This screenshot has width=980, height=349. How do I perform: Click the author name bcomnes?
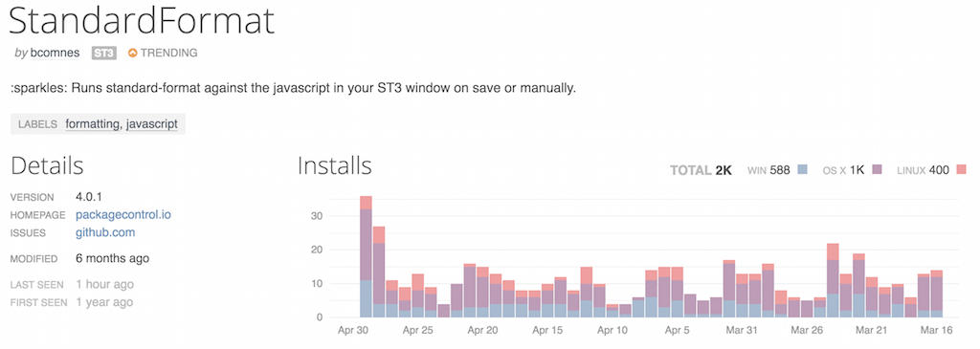[55, 54]
